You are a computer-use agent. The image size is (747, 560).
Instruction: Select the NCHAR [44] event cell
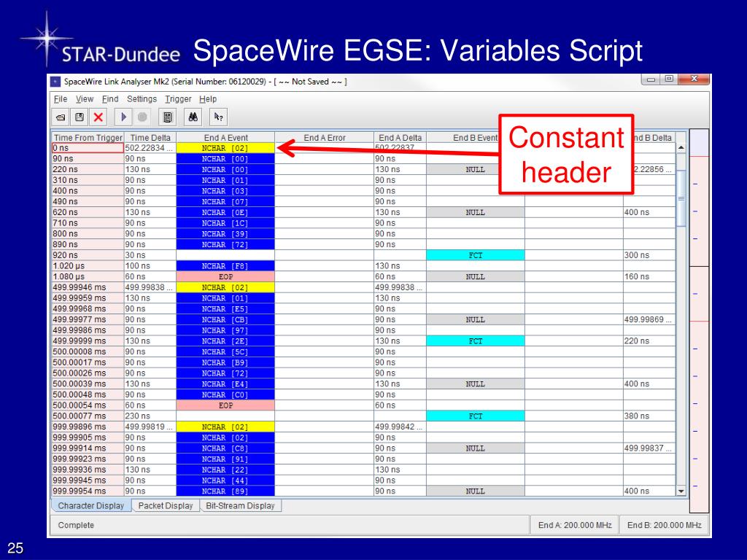225,481
